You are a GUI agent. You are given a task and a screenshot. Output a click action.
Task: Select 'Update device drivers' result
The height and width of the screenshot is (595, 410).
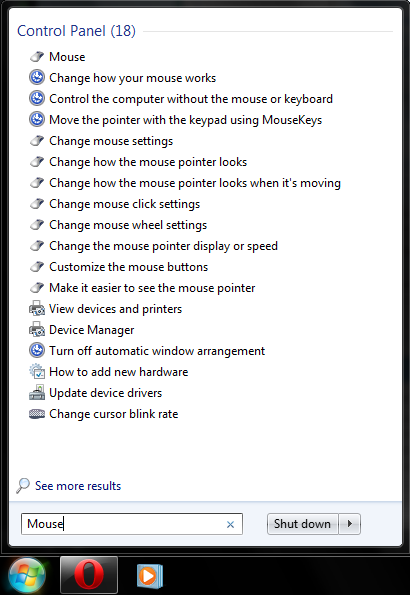[106, 393]
